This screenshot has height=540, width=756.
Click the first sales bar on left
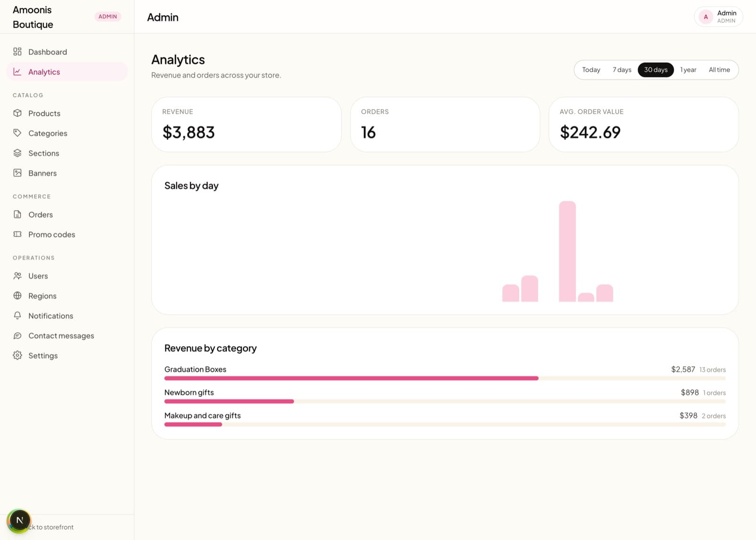[511, 293]
